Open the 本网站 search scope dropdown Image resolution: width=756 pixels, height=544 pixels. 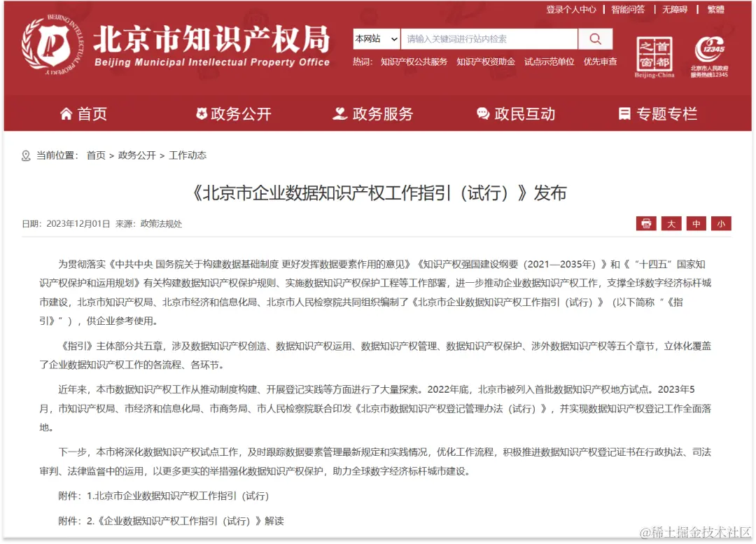(x=376, y=39)
